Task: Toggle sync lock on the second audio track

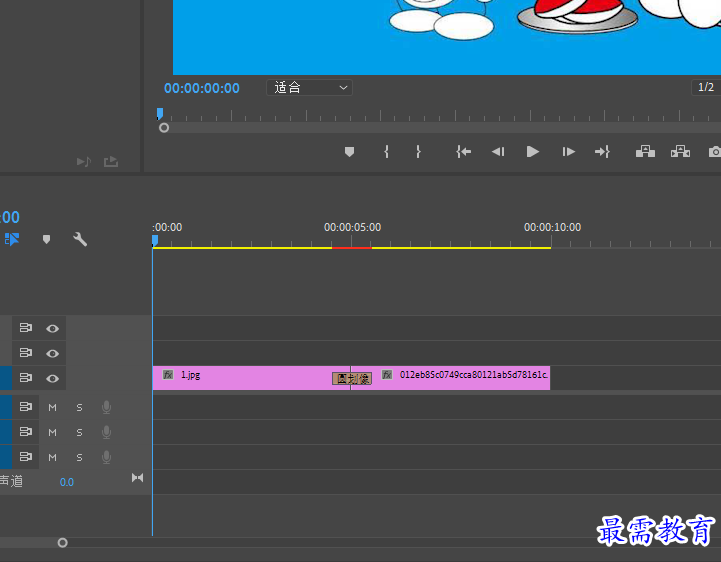Action: [26, 432]
